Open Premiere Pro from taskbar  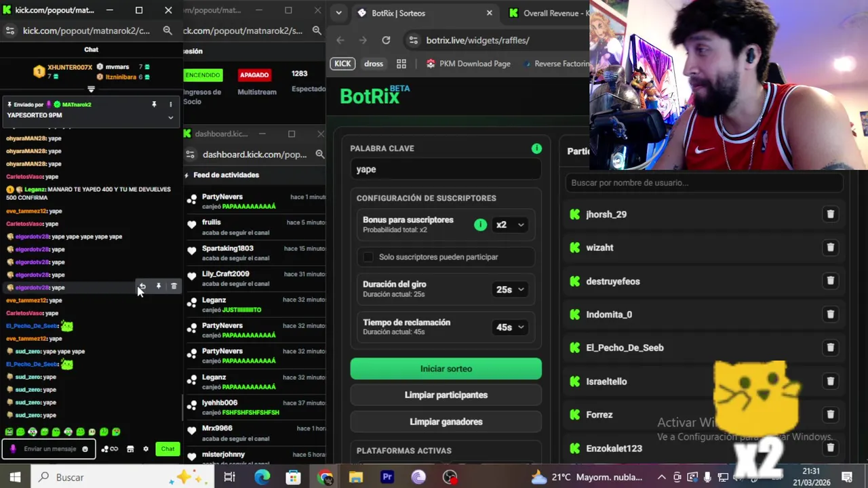(387, 477)
